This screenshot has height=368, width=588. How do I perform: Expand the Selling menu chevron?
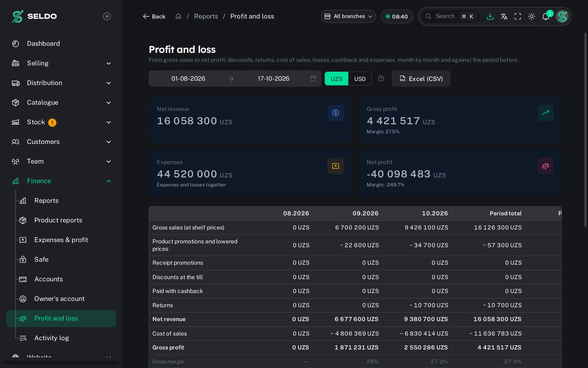coord(109,63)
